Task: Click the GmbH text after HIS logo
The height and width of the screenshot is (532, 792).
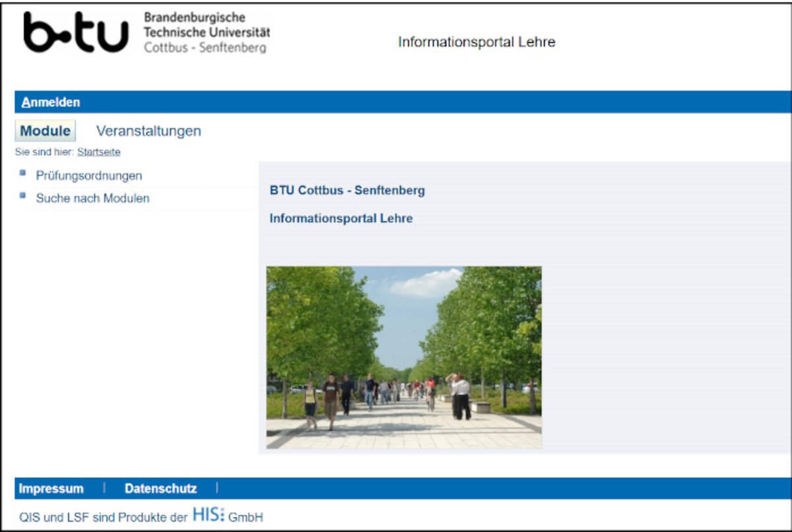Action: (246, 517)
